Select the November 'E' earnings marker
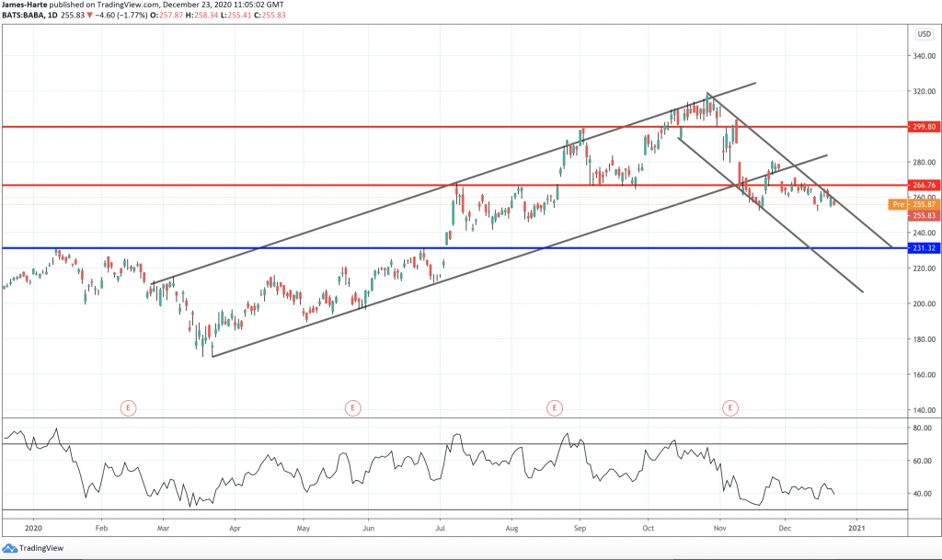Image resolution: width=942 pixels, height=560 pixels. click(730, 407)
